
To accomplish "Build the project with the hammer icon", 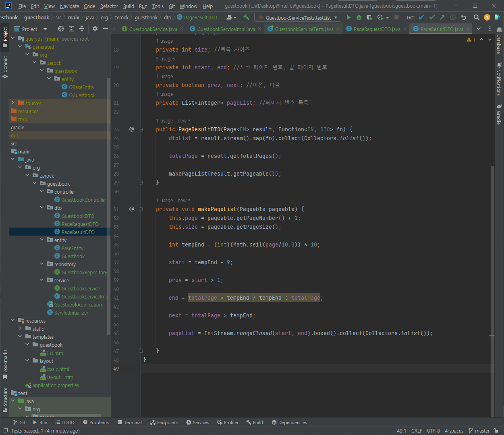I will pos(246,17).
